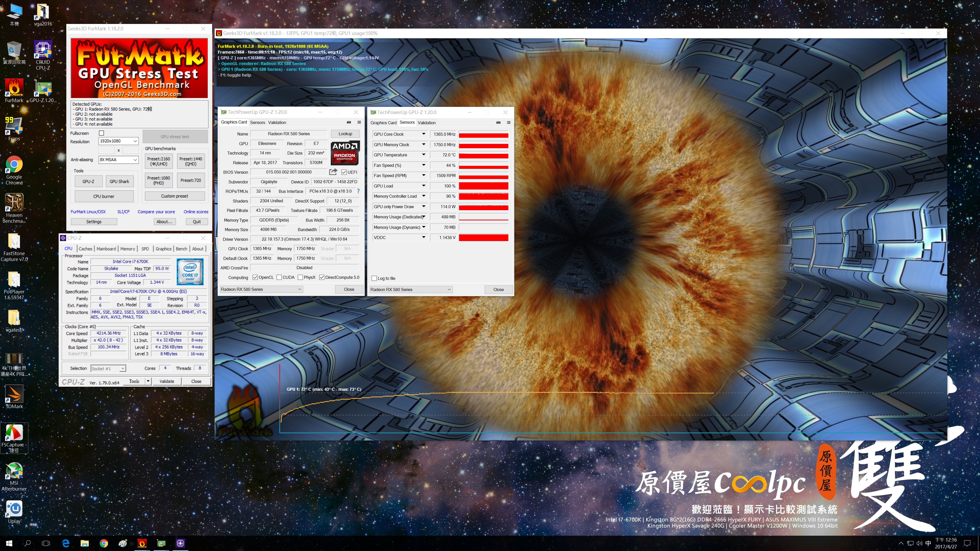Open the hamburger menu in GPU-Z Sensors window
Viewport: 980px width, 551px height.
click(508, 122)
